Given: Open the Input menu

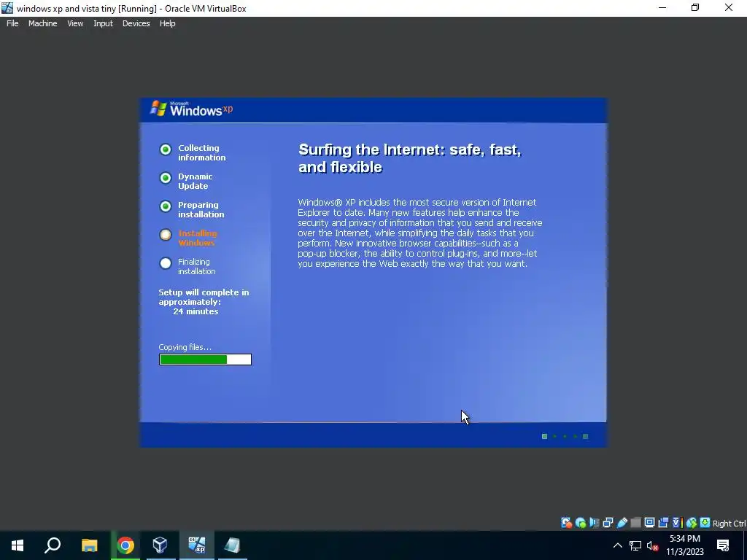Looking at the screenshot, I should (103, 23).
